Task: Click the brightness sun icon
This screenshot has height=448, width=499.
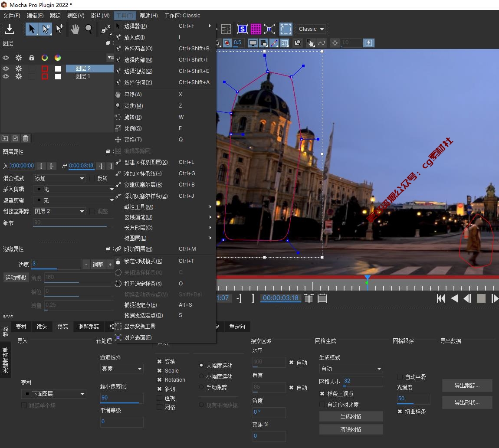Action: (335, 43)
